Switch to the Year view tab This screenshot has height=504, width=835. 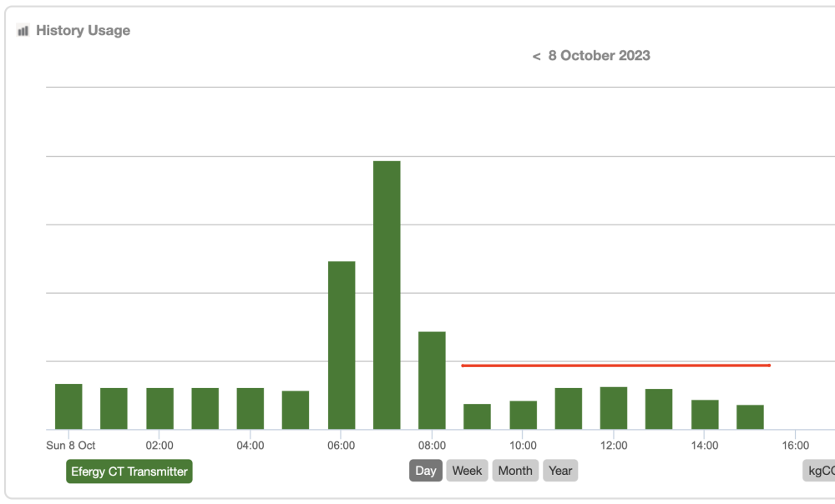pos(560,471)
